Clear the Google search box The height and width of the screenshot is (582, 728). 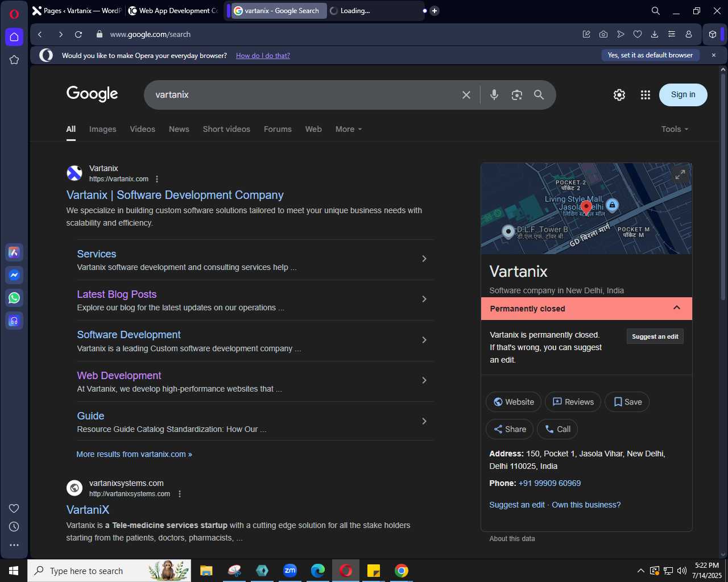466,95
